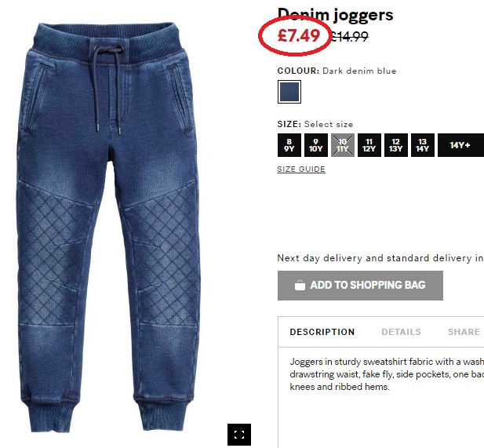The image size is (484, 448).
Task: Pick size 12-13Y
Action: coord(396,145)
